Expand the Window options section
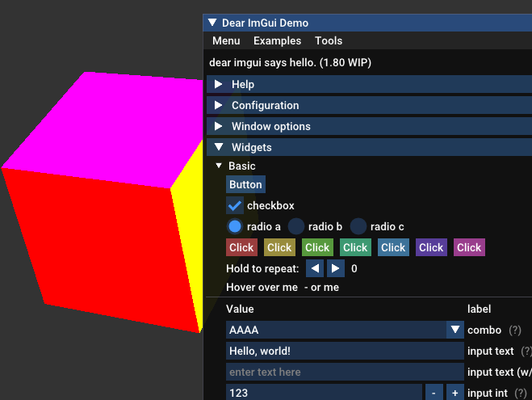532x400 pixels. pos(369,126)
